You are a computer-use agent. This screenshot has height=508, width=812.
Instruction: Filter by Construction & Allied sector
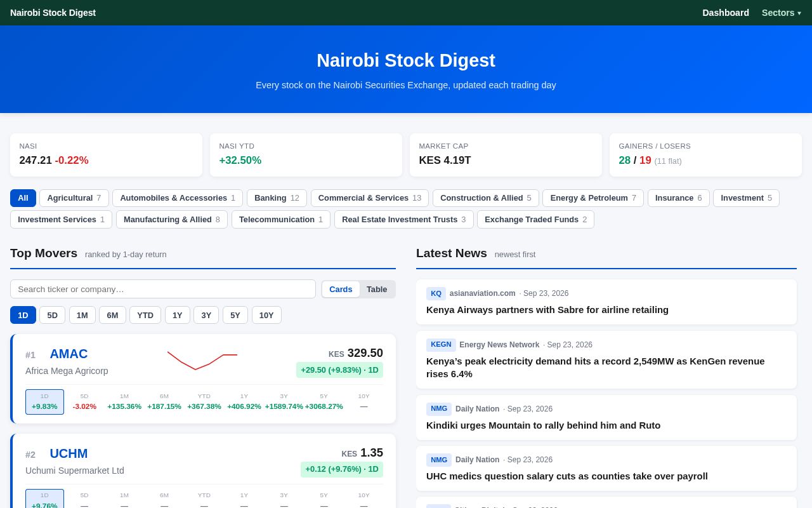486,198
